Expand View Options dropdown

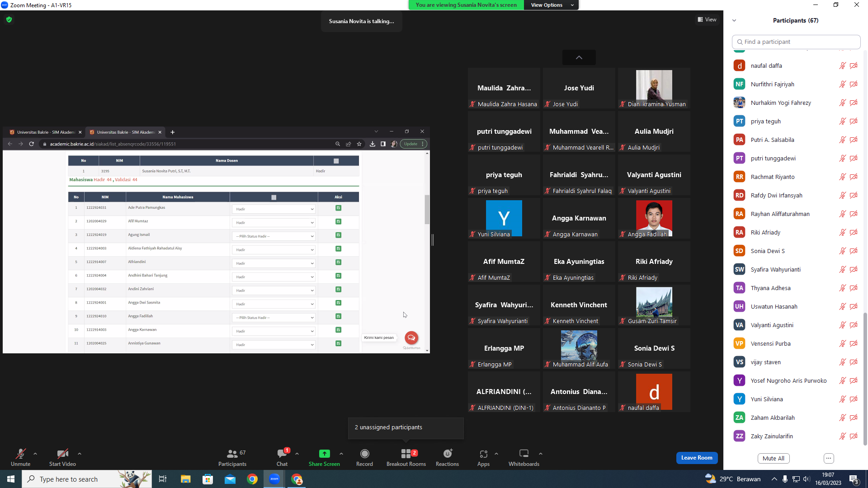(551, 5)
